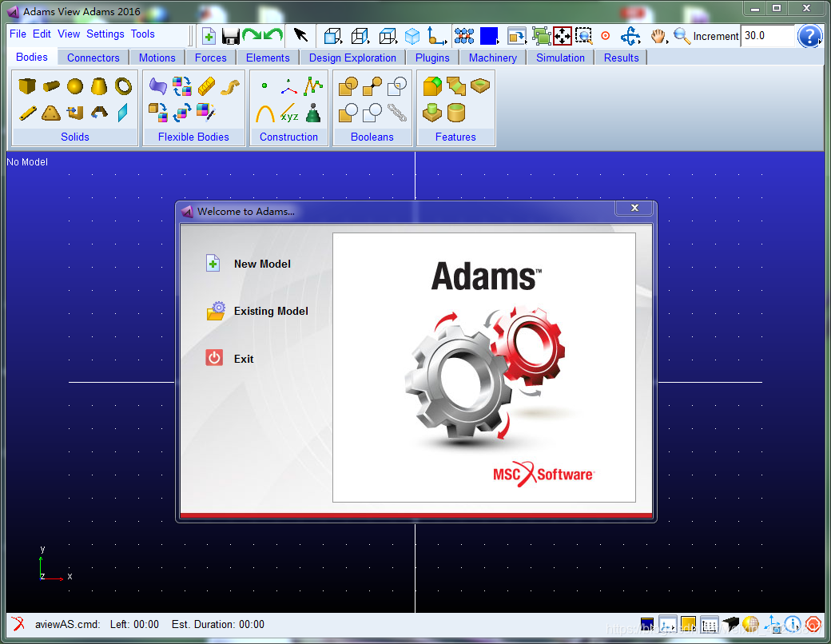
Task: Select the Plate solid tool
Action: pyautogui.click(x=51, y=113)
